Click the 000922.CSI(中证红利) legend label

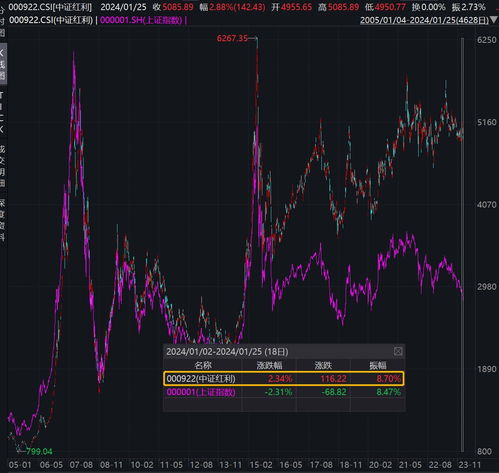point(51,20)
